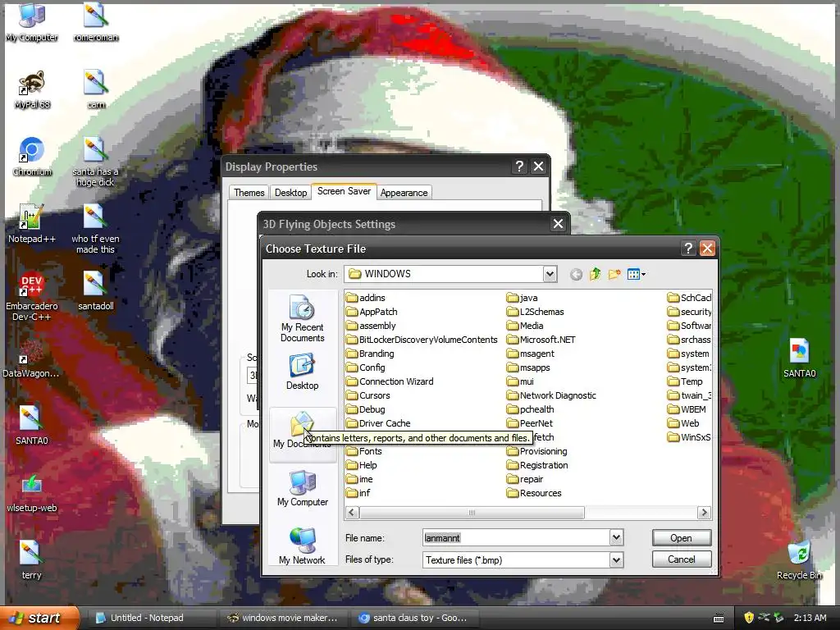Select the Notepad++ desktop shortcut
Viewport: 840px width, 630px height.
[x=32, y=224]
